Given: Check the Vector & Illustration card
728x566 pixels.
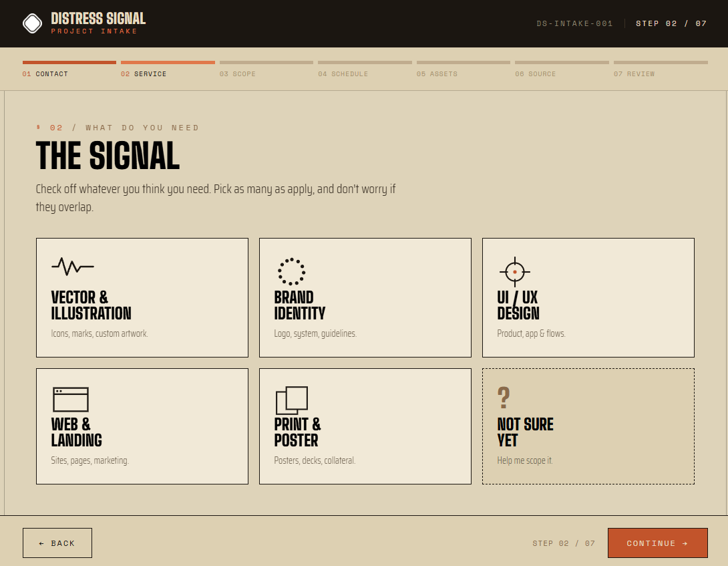Looking at the screenshot, I should 142,297.
